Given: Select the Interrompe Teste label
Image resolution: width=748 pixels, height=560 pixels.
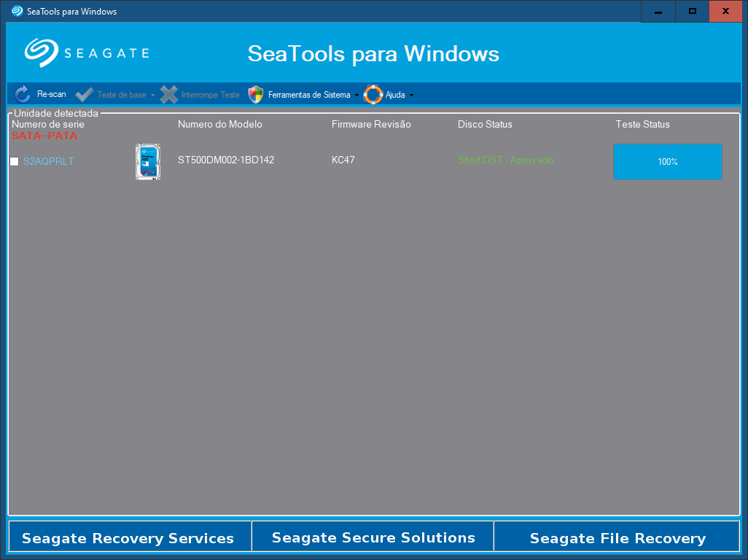Looking at the screenshot, I should point(211,95).
